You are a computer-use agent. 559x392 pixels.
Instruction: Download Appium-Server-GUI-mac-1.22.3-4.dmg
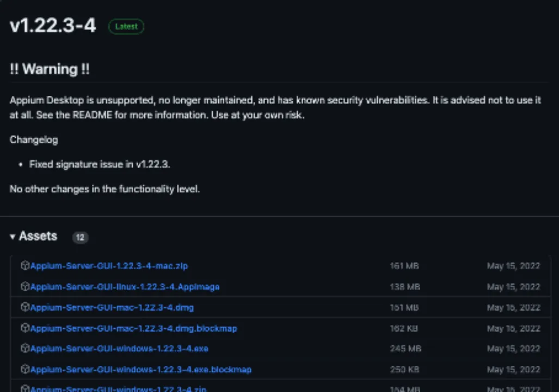(x=112, y=308)
